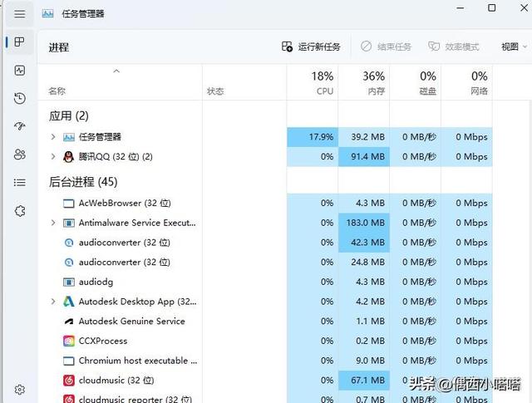Select the cloudmusic (32 位) process row
Screen dimensions: 532x403
265,381
